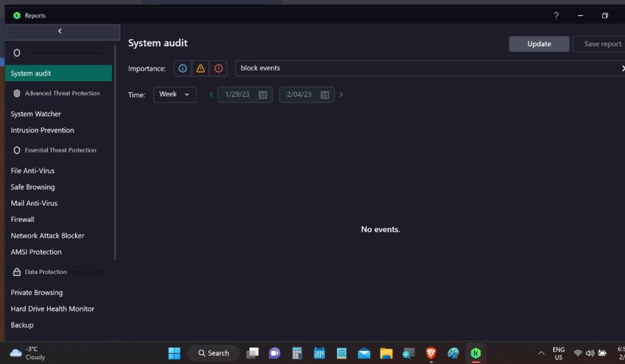The height and width of the screenshot is (364, 625).
Task: Click the shield icon above System audit
Action: pyautogui.click(x=17, y=52)
